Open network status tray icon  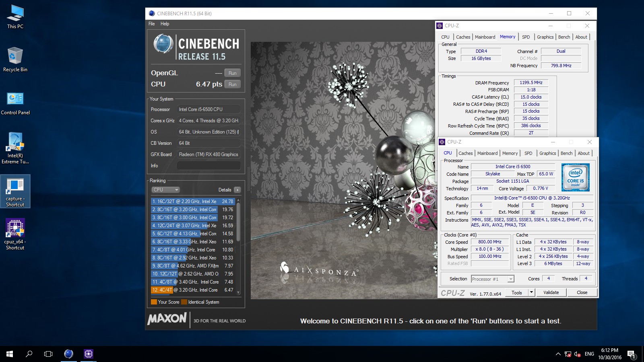point(568,354)
